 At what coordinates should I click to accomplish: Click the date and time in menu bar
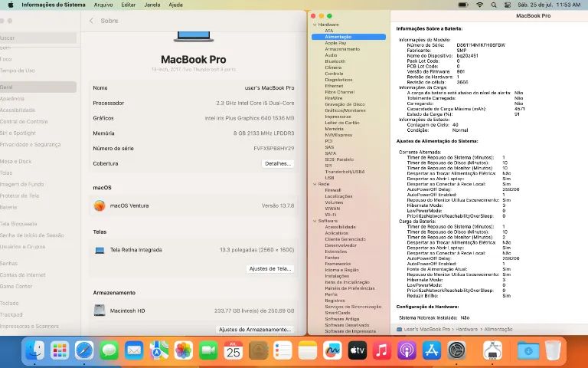click(549, 5)
